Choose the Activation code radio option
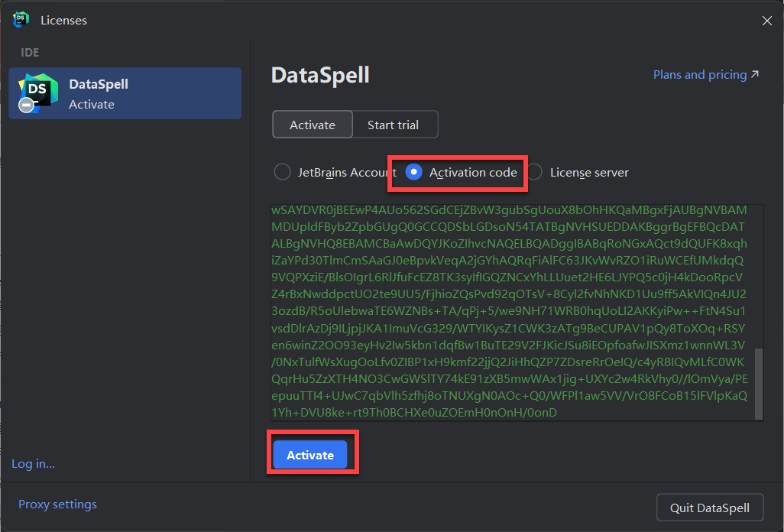 [413, 173]
